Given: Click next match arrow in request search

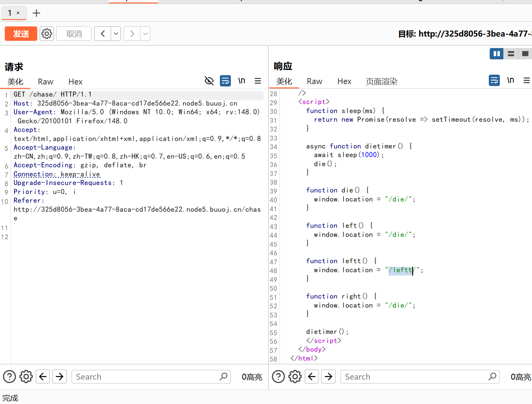Looking at the screenshot, I should [60, 377].
